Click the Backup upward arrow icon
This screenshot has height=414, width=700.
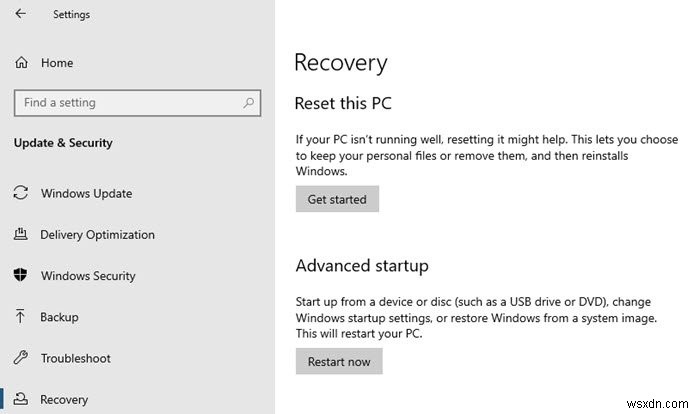(20, 316)
